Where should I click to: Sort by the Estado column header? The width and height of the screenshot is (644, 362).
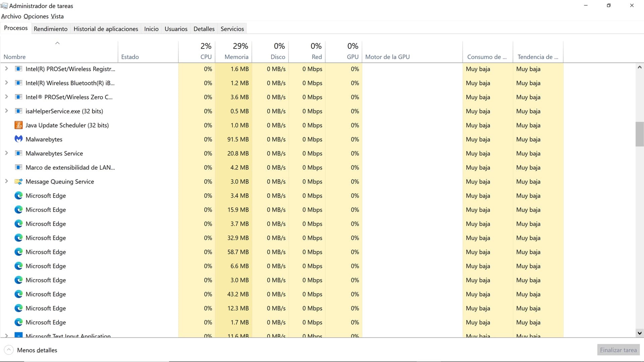pos(148,52)
